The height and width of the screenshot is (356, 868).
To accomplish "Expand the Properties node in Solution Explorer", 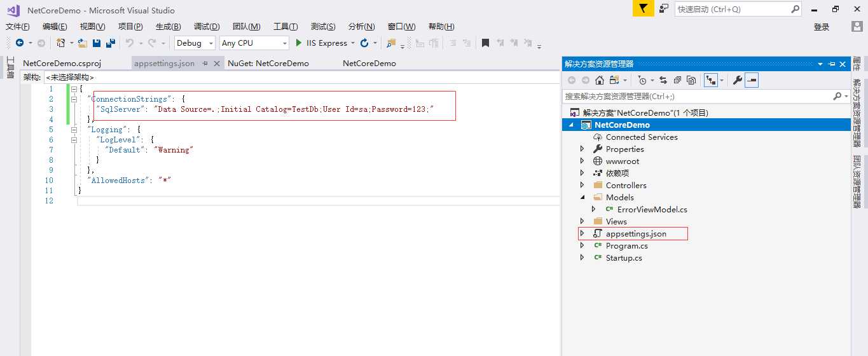I will 582,149.
